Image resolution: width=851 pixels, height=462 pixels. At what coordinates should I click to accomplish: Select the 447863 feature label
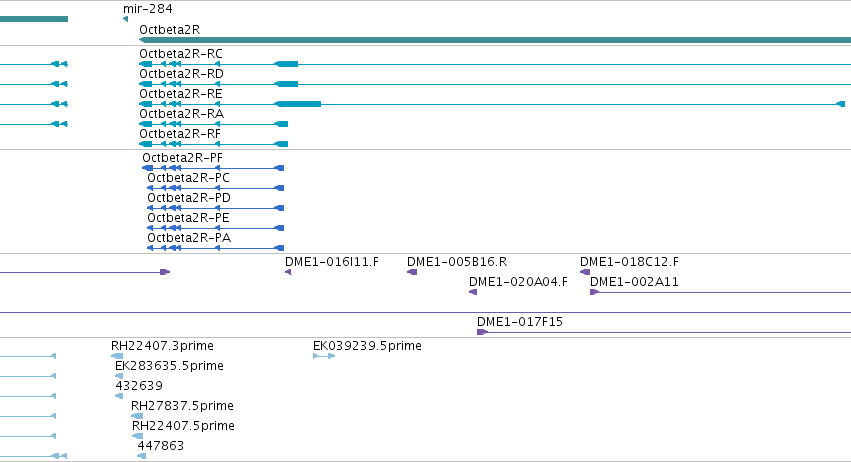161,446
